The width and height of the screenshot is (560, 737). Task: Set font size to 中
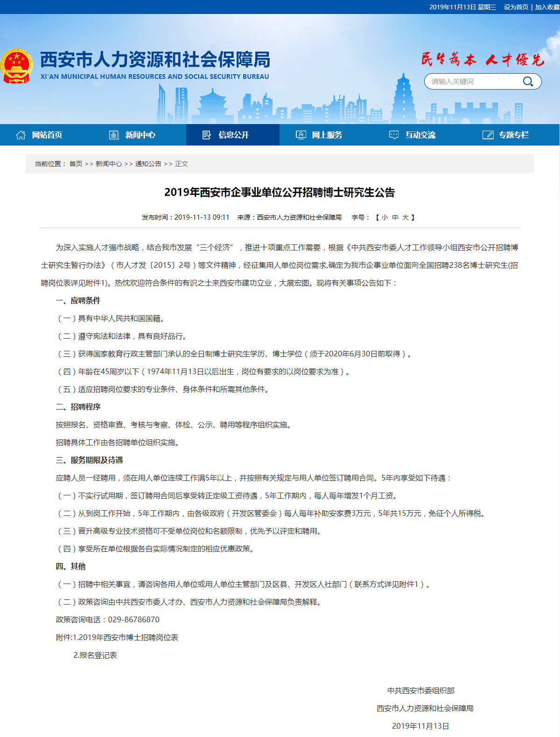[x=395, y=217]
